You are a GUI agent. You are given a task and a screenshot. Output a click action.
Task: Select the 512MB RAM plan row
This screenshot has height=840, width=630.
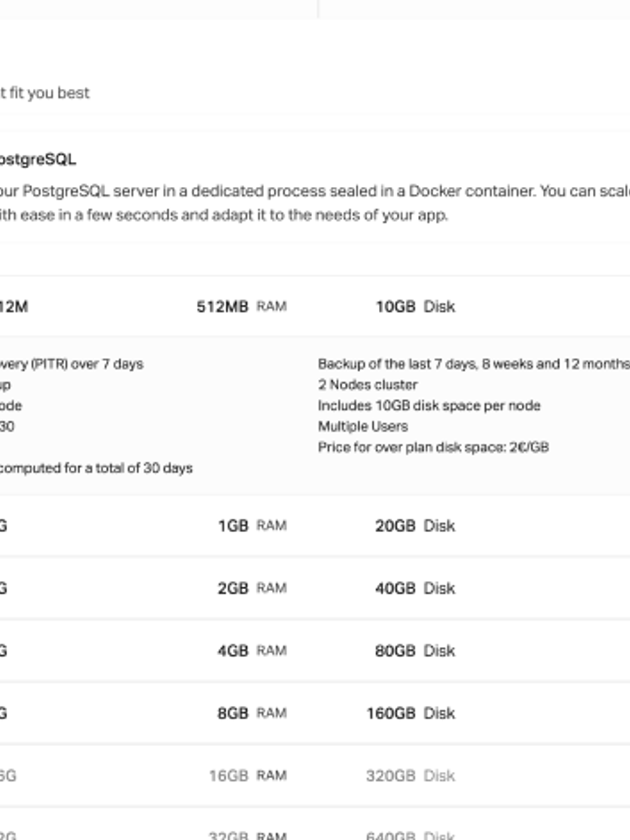pos(315,306)
